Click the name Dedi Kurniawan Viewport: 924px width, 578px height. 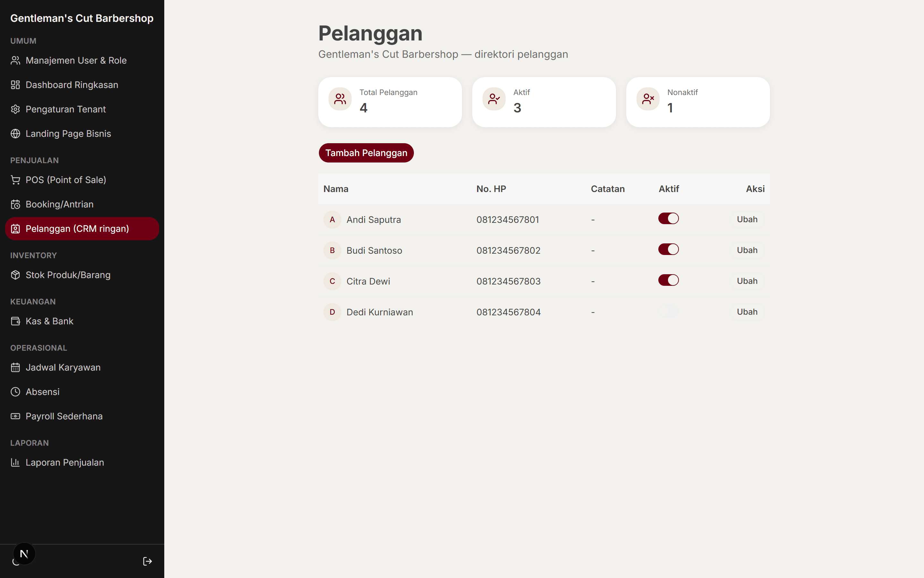pos(380,312)
